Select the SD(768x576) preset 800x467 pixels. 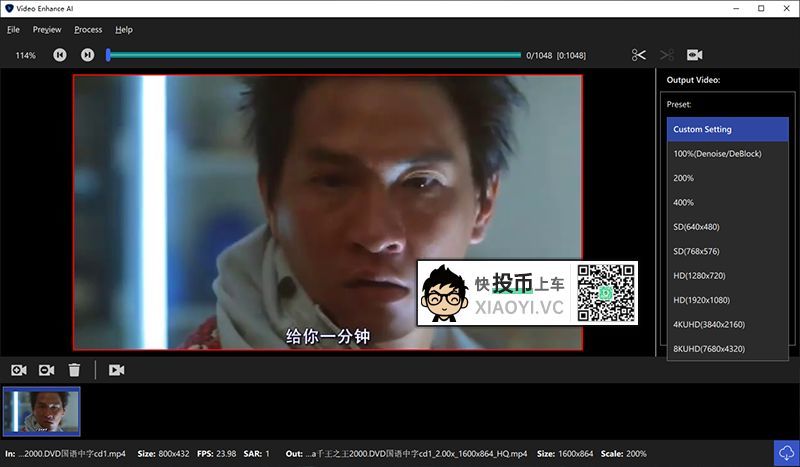(x=728, y=251)
